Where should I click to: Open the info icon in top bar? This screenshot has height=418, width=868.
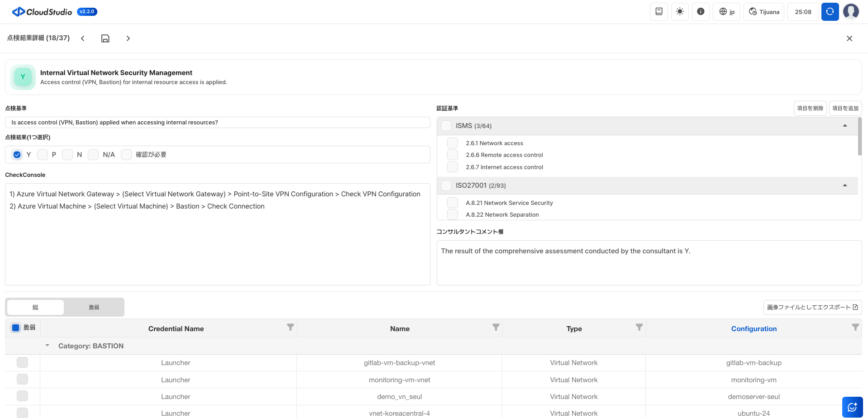click(701, 12)
